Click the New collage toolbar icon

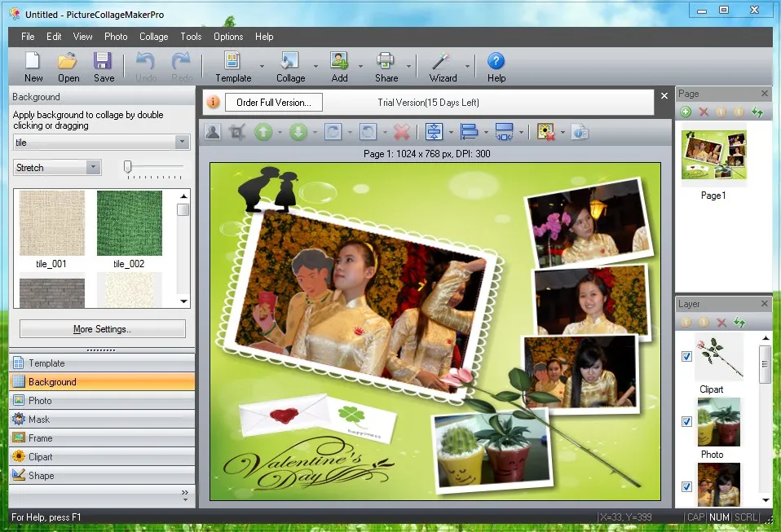pos(33,62)
